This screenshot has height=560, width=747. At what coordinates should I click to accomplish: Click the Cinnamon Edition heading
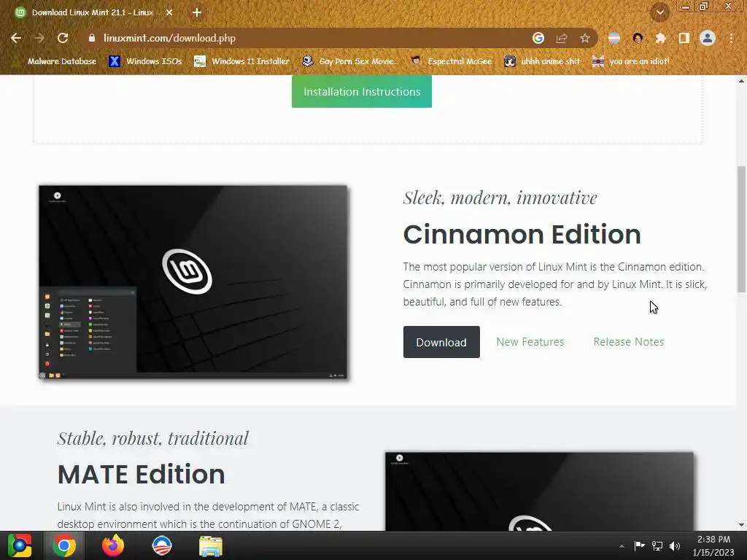tap(522, 234)
